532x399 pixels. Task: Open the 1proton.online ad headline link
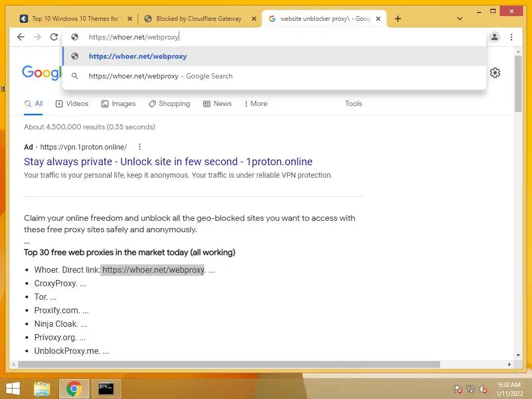(x=168, y=162)
